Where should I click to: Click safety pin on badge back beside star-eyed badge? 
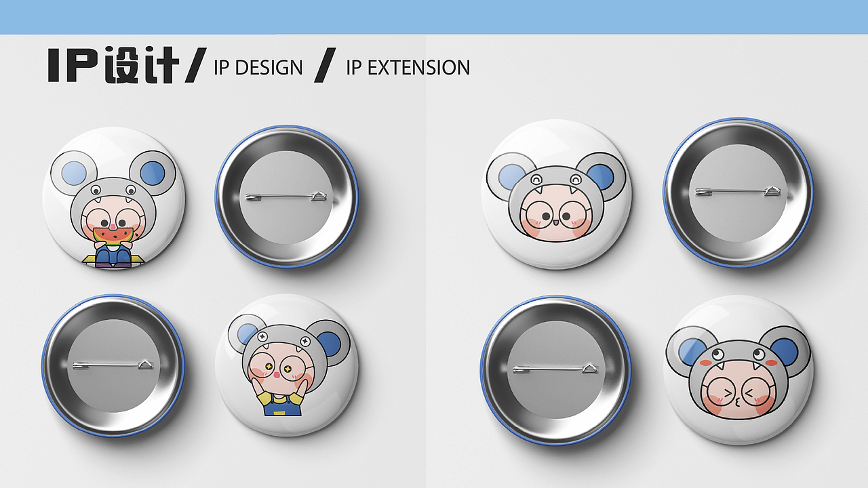[113, 366]
